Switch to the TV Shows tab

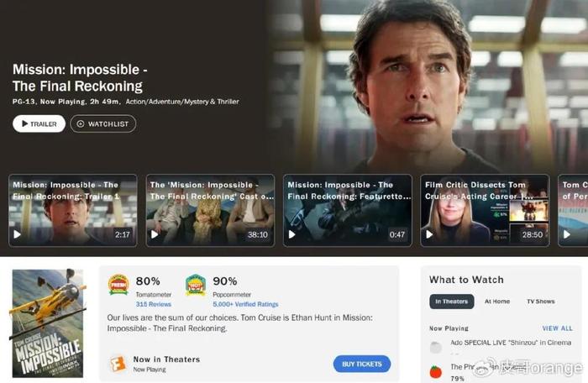[x=540, y=302]
